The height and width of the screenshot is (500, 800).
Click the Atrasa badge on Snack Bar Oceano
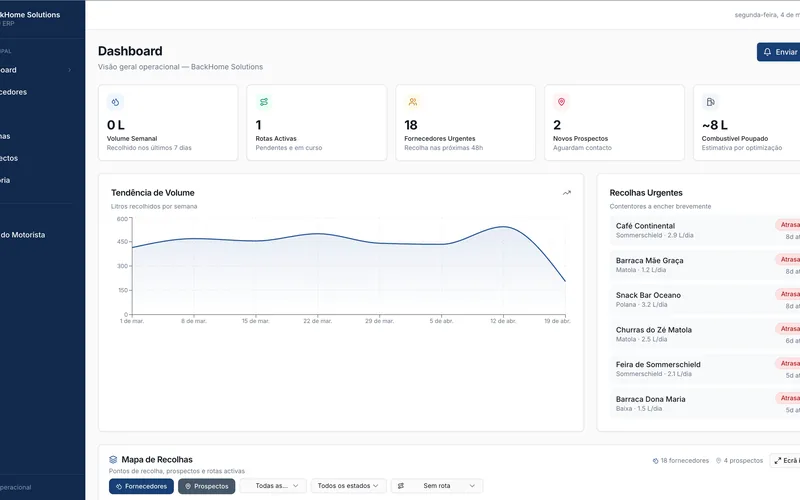pyautogui.click(x=788, y=294)
